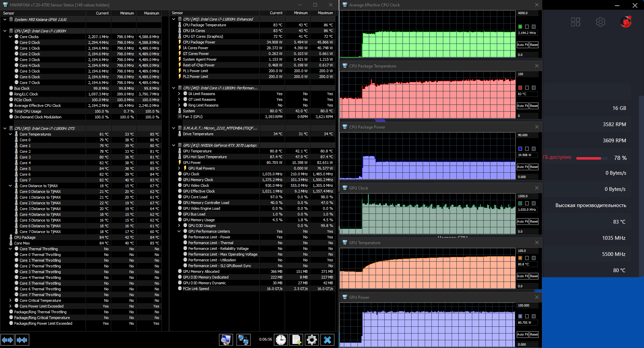Select the Total CPU Usage row
The width and height of the screenshot is (644, 348).
pyautogui.click(x=80, y=111)
